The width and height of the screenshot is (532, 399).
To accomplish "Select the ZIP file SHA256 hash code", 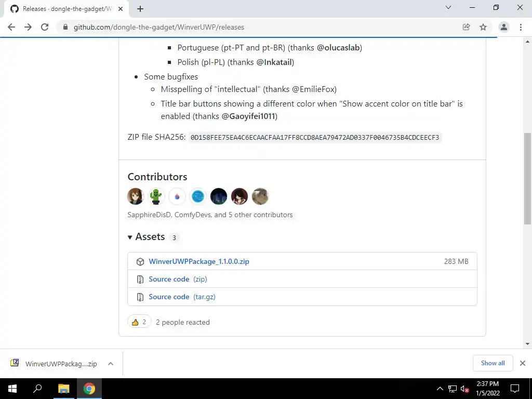I will (x=315, y=137).
